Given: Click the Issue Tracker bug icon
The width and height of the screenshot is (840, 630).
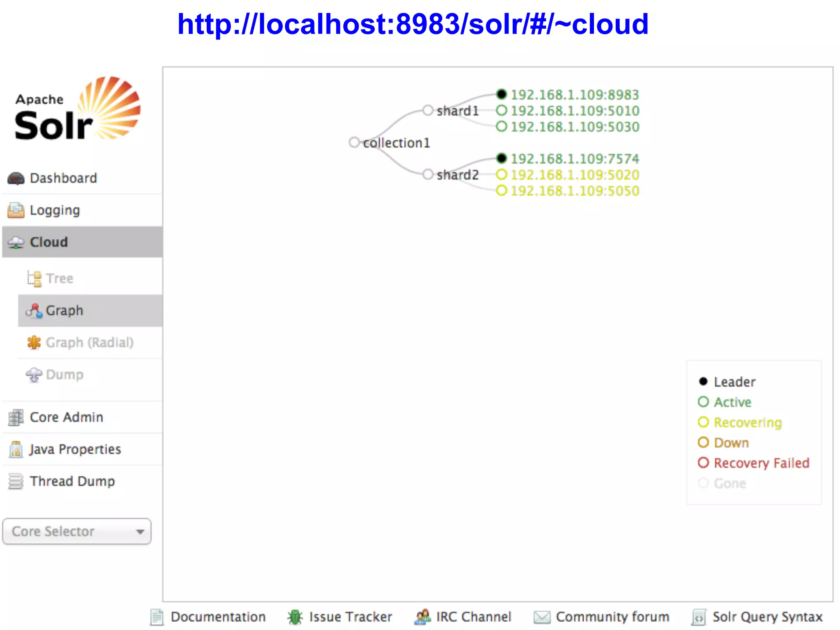Looking at the screenshot, I should (295, 617).
